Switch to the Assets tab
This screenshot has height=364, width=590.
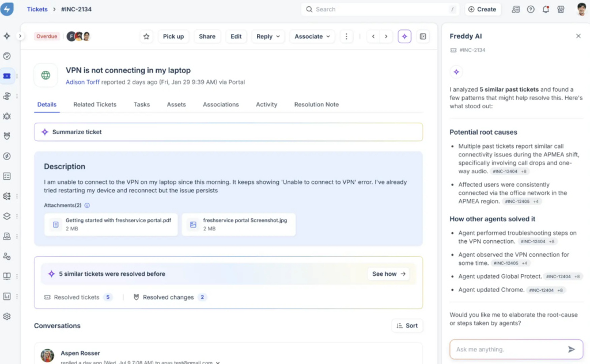[176, 105]
